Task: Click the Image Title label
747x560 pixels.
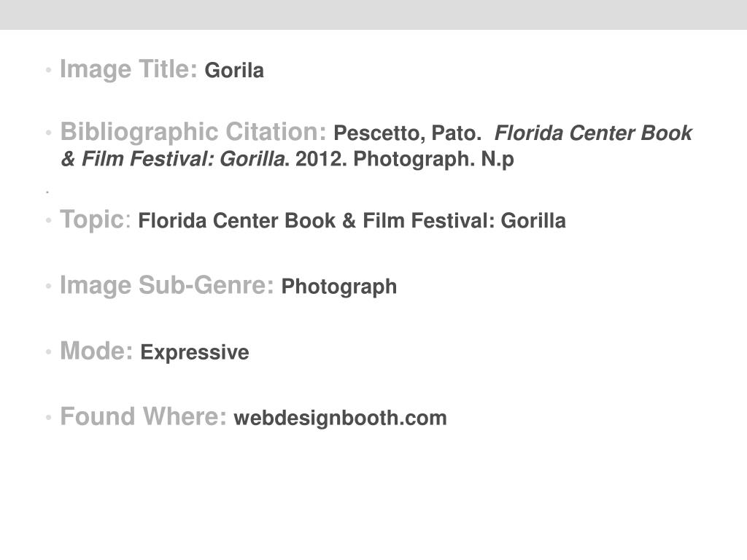Action: [128, 69]
